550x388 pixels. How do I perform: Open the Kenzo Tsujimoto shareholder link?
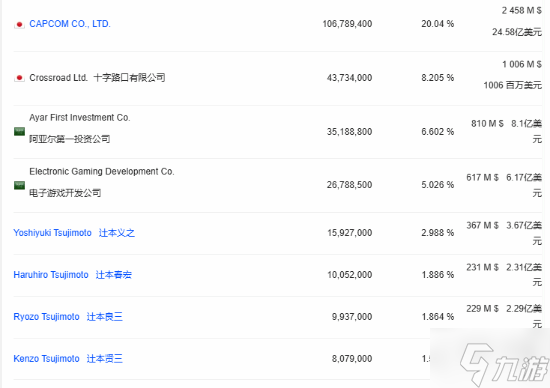[46, 359]
